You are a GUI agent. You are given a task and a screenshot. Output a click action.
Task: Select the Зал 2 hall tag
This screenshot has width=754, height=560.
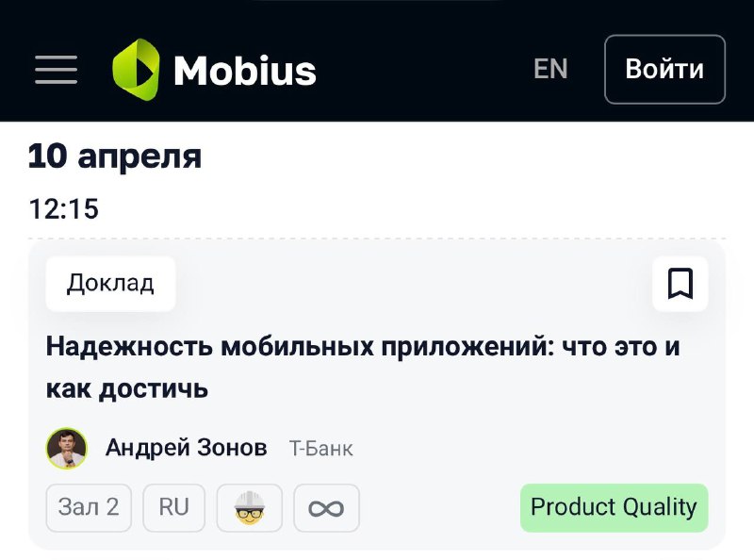coord(89,507)
